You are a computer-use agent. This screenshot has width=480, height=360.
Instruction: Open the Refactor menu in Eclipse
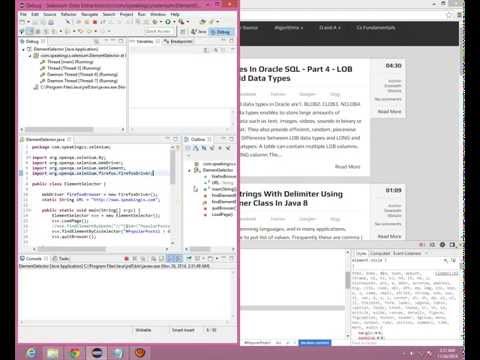tap(69, 14)
